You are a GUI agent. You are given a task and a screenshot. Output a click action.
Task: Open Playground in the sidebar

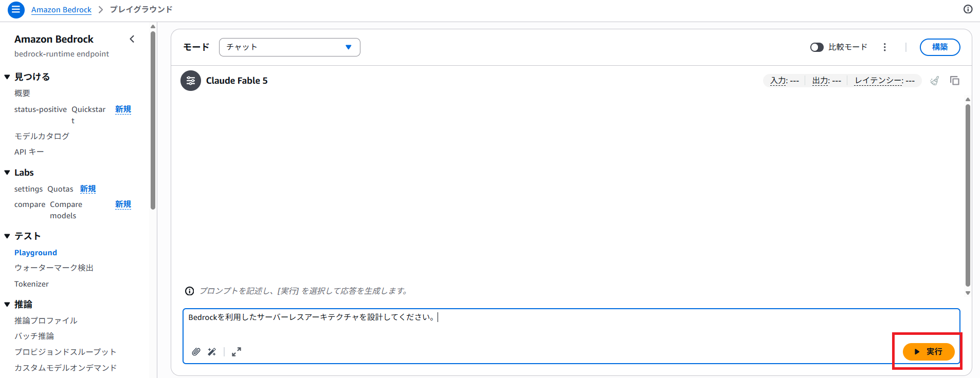coord(35,253)
